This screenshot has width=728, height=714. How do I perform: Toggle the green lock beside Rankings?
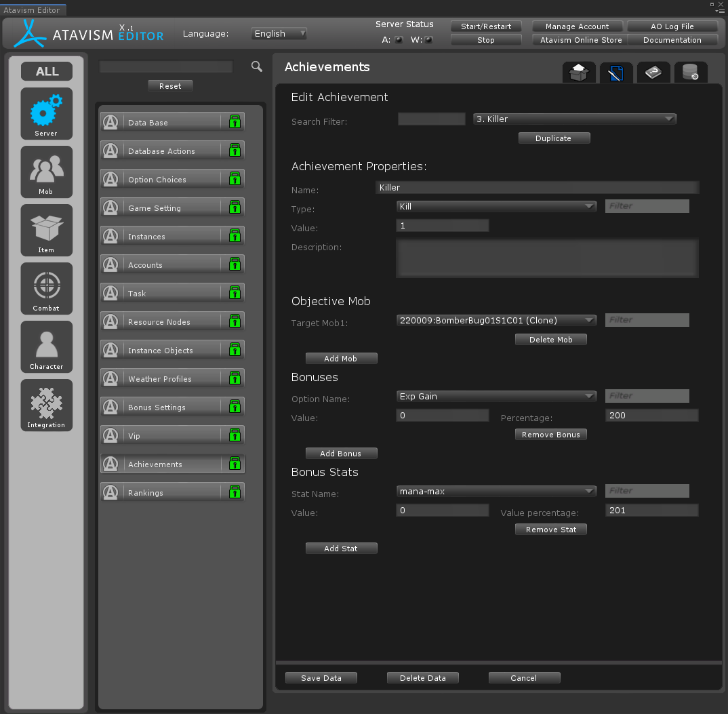[235, 492]
